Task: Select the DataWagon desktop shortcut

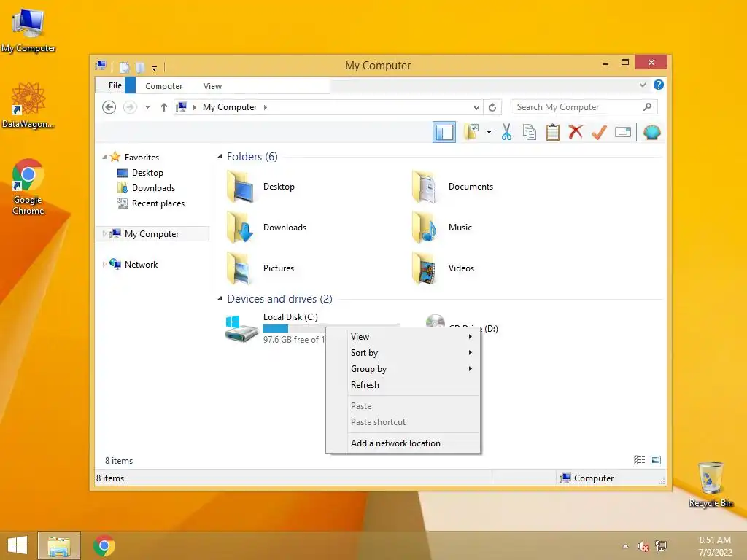Action: pos(28,106)
